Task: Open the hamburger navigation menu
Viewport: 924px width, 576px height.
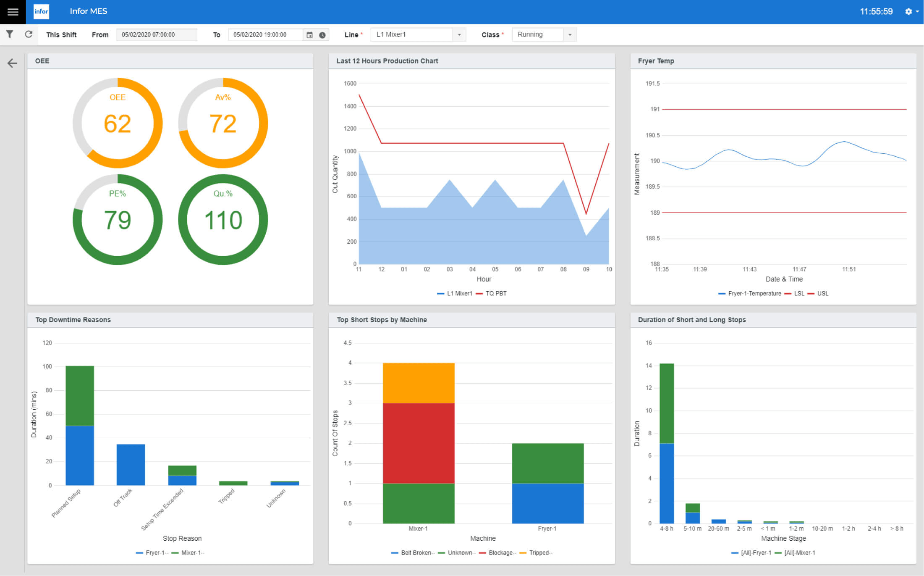Action: coord(13,12)
